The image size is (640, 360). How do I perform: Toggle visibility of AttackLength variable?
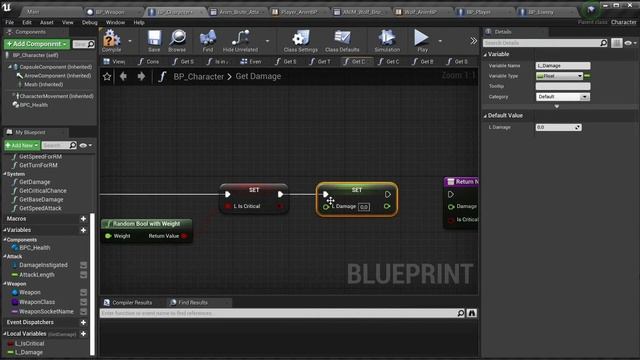[x=83, y=275]
